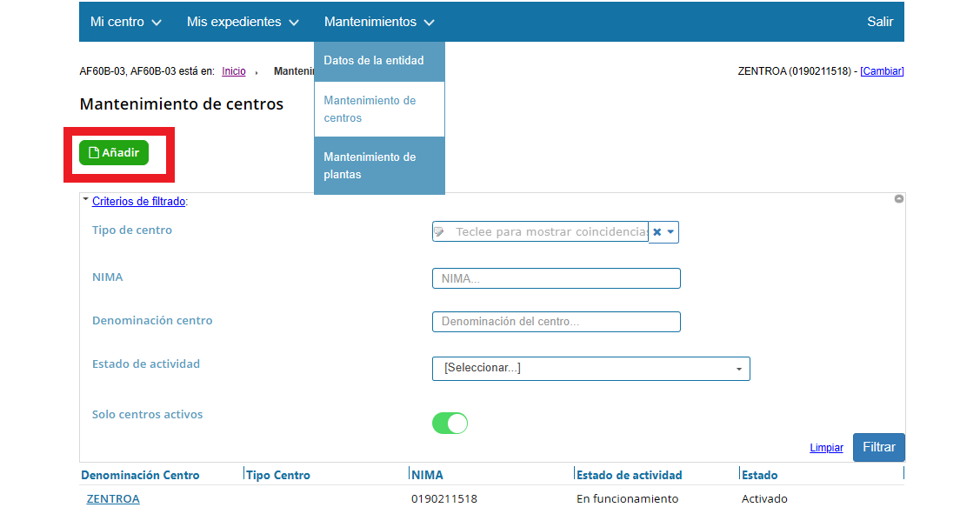Select Datos de la entidad menu entry
Image resolution: width=980 pixels, height=514 pixels.
pos(374,61)
